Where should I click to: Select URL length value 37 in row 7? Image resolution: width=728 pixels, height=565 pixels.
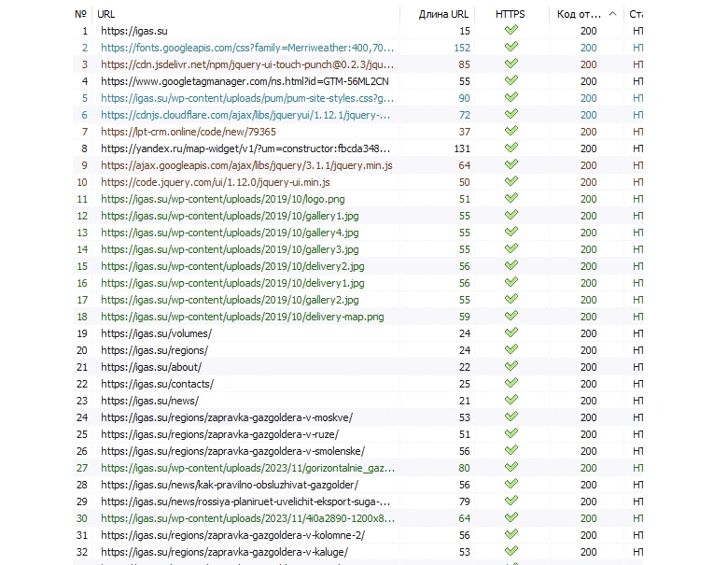(x=465, y=132)
